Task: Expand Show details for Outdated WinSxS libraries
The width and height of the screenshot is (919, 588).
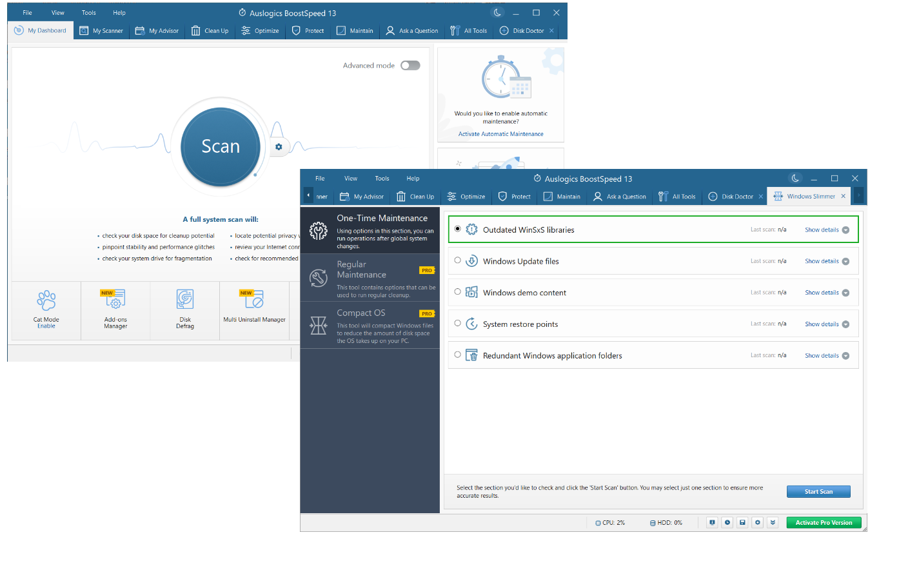Action: pyautogui.click(x=827, y=230)
